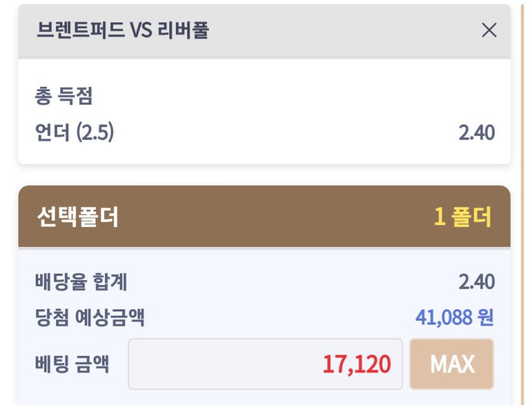Click the 2.40 total odds value
This screenshot has width=532, height=405.
(476, 282)
